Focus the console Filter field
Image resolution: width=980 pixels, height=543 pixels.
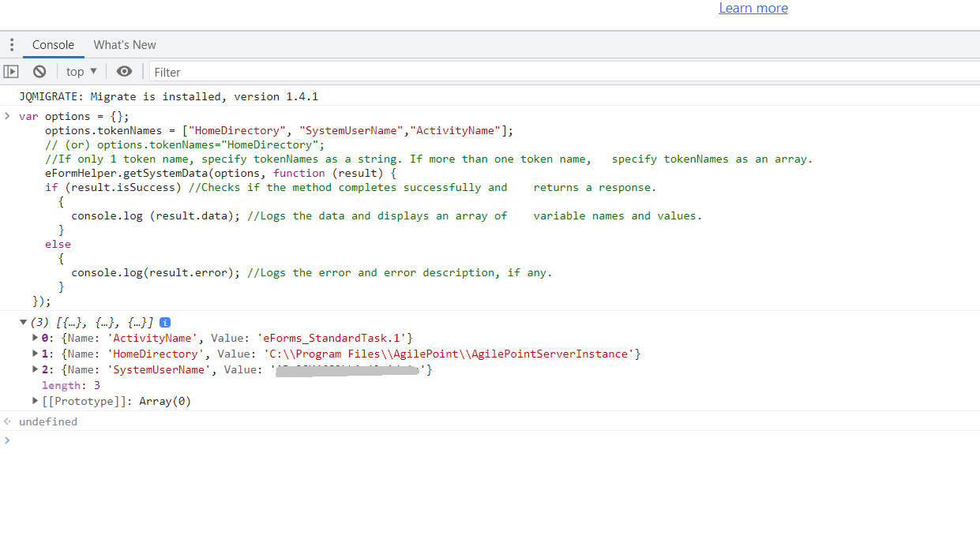pyautogui.click(x=553, y=72)
